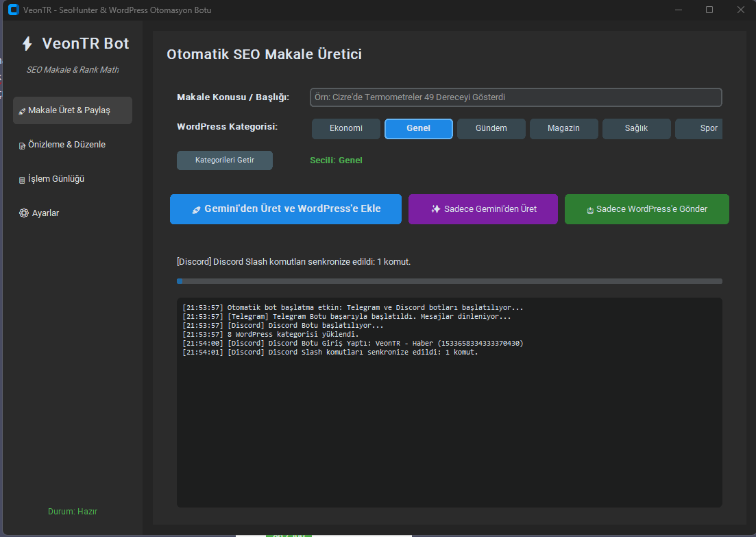Click Sadece Gemini'den Üret button
Screen dimensions: 756x537
pyautogui.click(x=483, y=209)
